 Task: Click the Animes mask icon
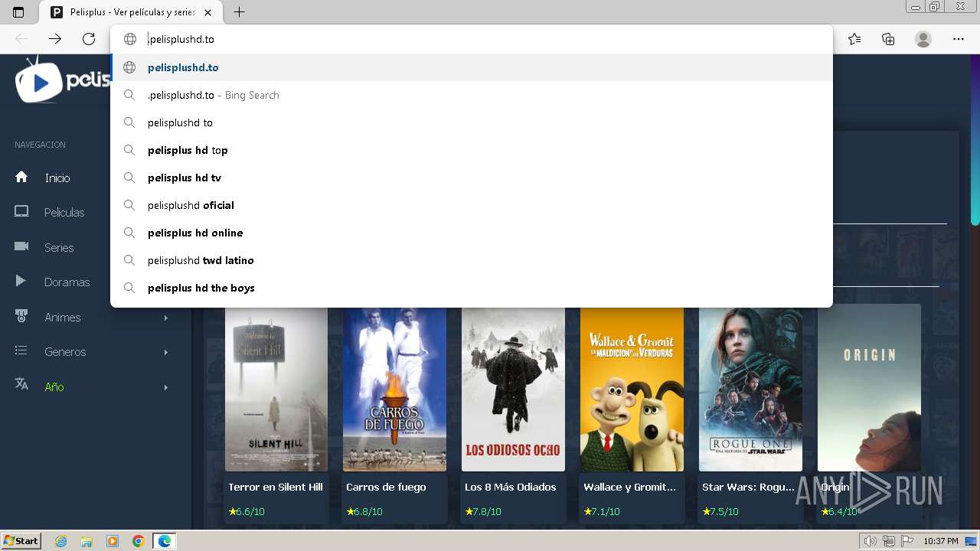click(x=21, y=316)
